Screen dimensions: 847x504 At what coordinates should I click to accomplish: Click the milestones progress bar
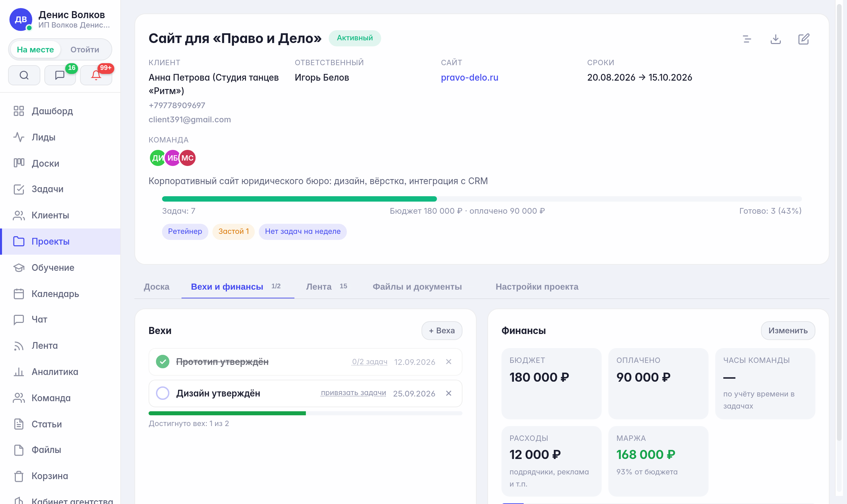[306, 413]
